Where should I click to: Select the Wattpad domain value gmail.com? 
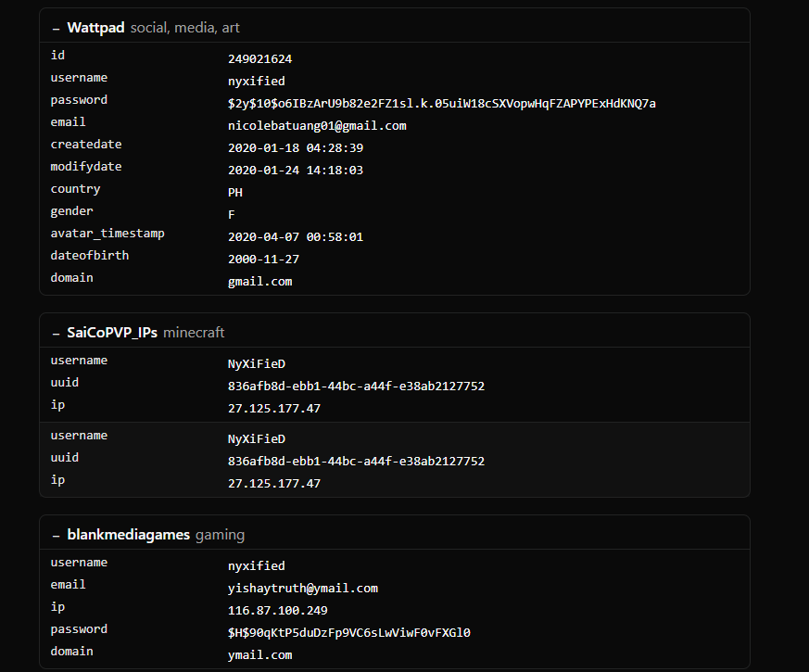tap(260, 282)
